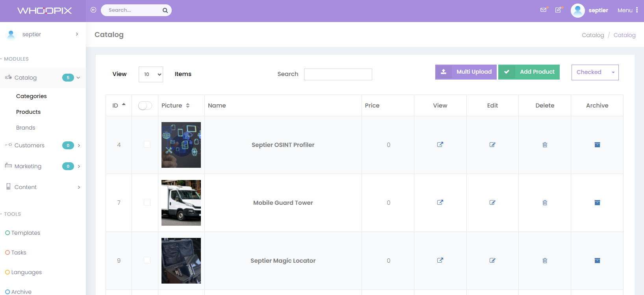
Task: Expand the septier profile chevron in sidebar
Action: point(77,34)
